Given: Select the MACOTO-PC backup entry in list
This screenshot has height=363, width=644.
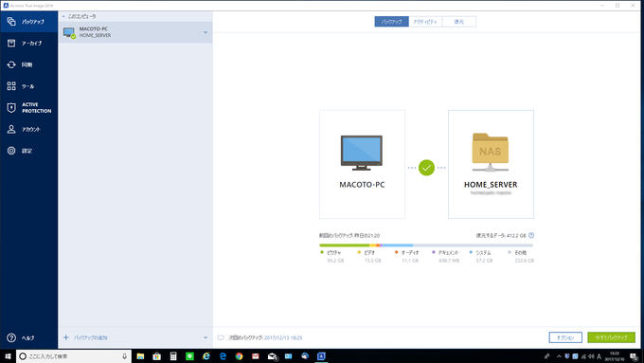Looking at the screenshot, I should point(135,32).
